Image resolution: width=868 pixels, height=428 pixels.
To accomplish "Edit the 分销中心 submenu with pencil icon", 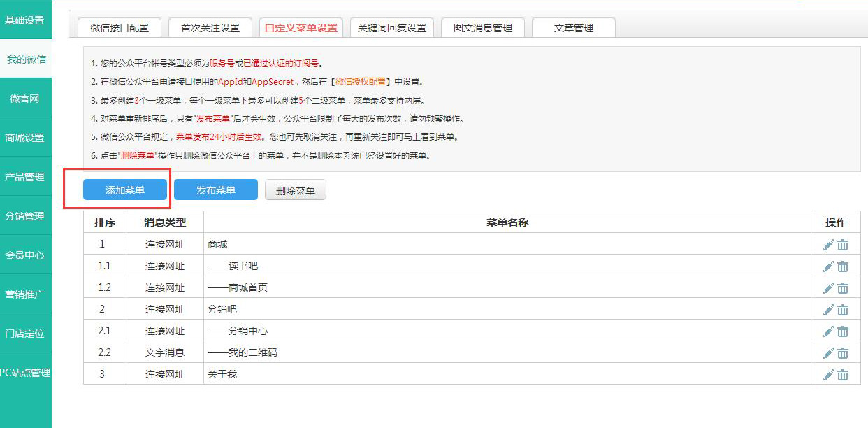I will click(828, 331).
